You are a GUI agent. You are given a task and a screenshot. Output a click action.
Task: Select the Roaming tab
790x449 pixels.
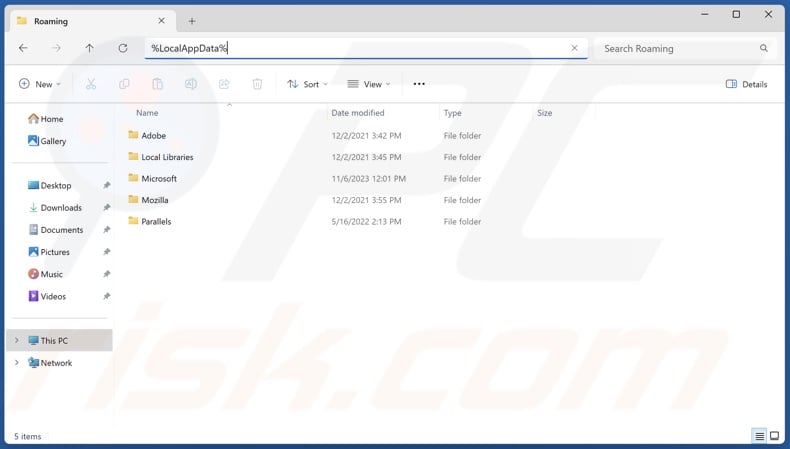coord(92,21)
